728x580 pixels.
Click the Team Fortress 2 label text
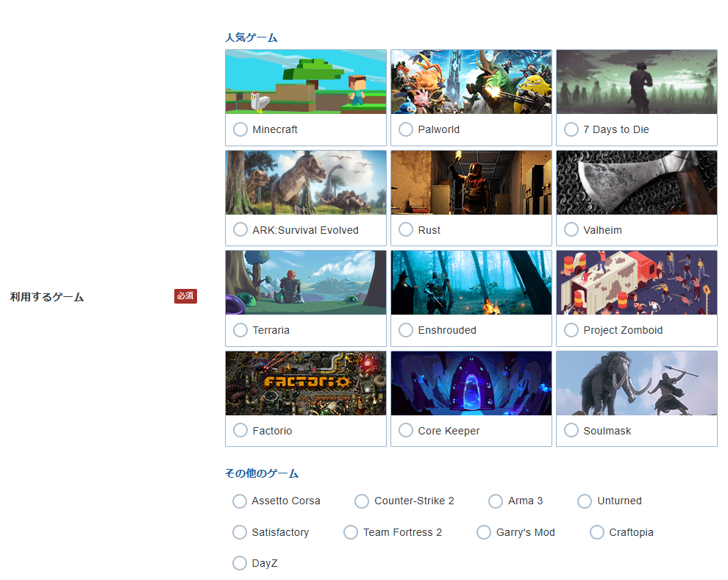402,533
